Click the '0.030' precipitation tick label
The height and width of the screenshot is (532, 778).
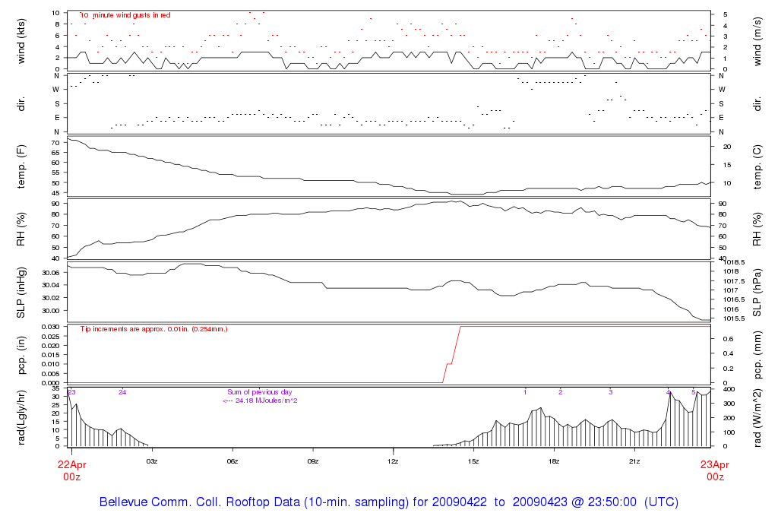51,327
